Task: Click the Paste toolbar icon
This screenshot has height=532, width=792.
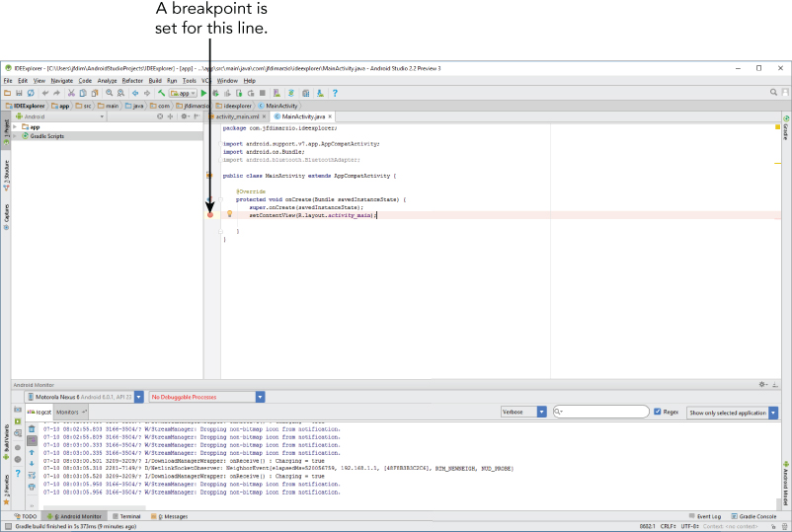Action: click(95, 93)
